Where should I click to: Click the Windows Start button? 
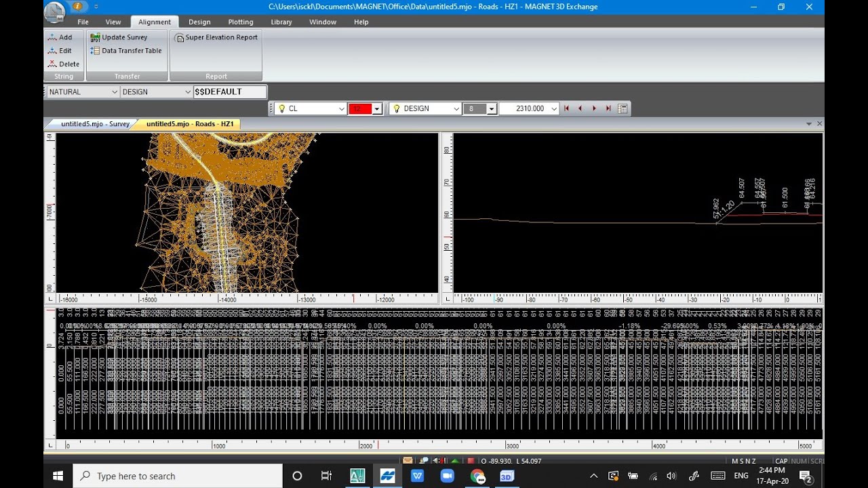(58, 476)
